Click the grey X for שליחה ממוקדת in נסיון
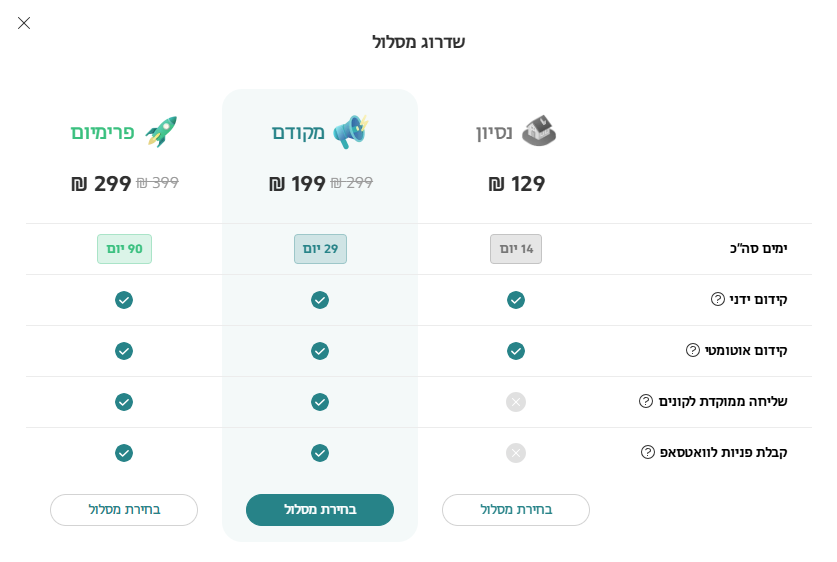 tap(516, 402)
